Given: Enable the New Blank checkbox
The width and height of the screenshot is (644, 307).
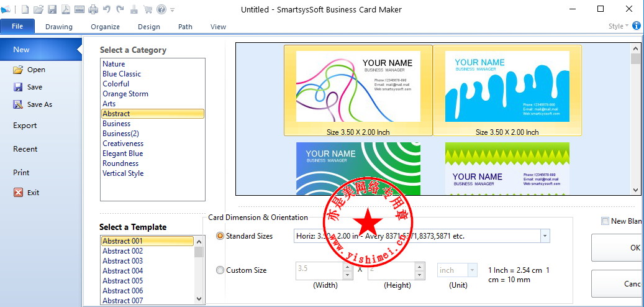Looking at the screenshot, I should 605,221.
